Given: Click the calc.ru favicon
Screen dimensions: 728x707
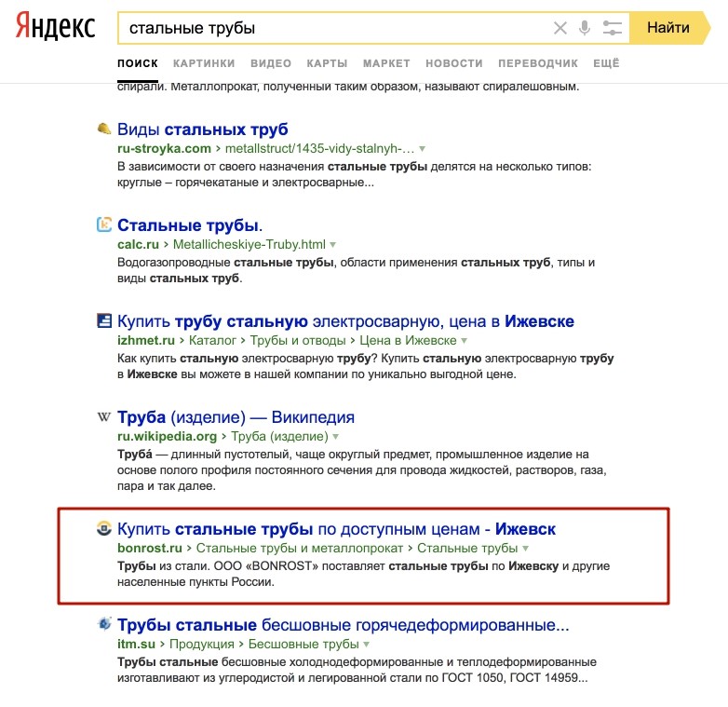Looking at the screenshot, I should (x=104, y=224).
